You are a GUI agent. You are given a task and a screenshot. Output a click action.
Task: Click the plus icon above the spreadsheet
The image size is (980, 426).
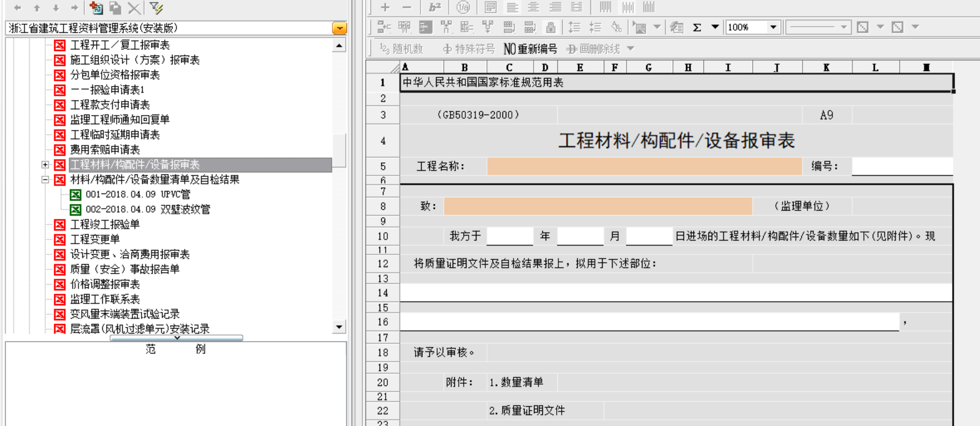(385, 7)
